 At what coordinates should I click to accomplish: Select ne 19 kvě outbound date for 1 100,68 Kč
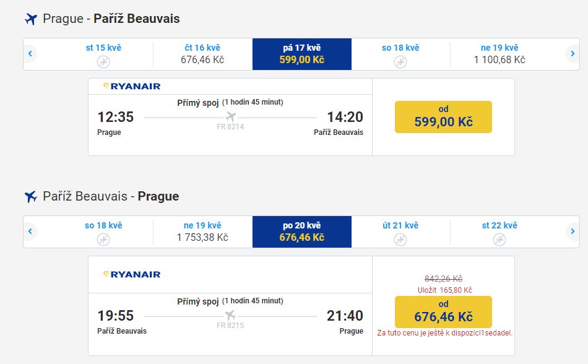(499, 54)
